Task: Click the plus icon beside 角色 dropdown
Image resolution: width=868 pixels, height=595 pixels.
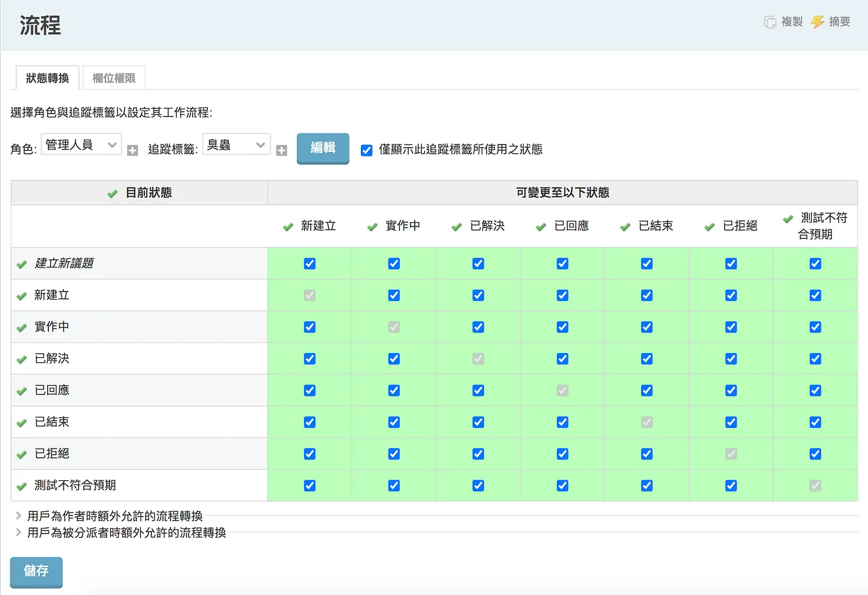Action: point(133,151)
